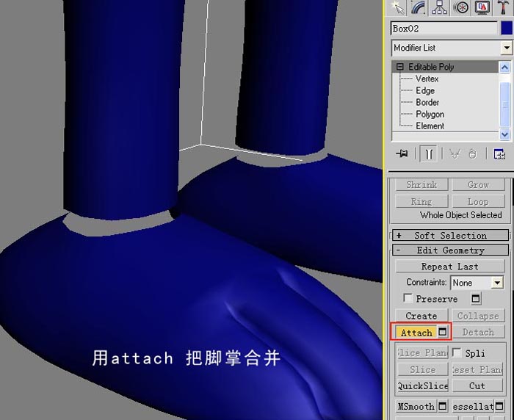Expand the Soft Selection rollout
This screenshot has height=420, width=514.
[x=450, y=235]
